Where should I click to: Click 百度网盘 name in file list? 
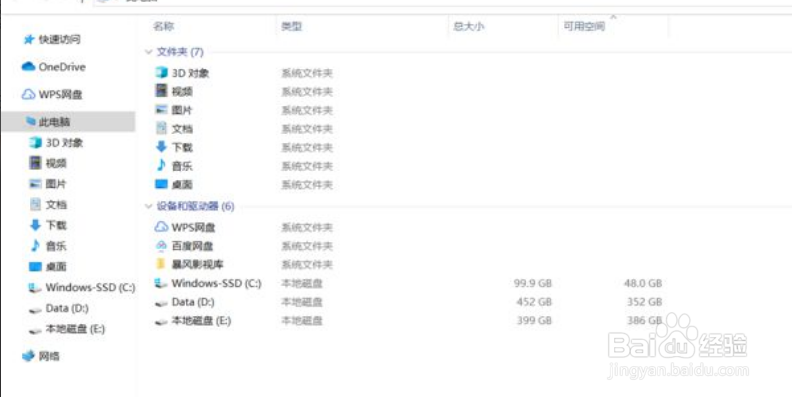[x=192, y=246]
